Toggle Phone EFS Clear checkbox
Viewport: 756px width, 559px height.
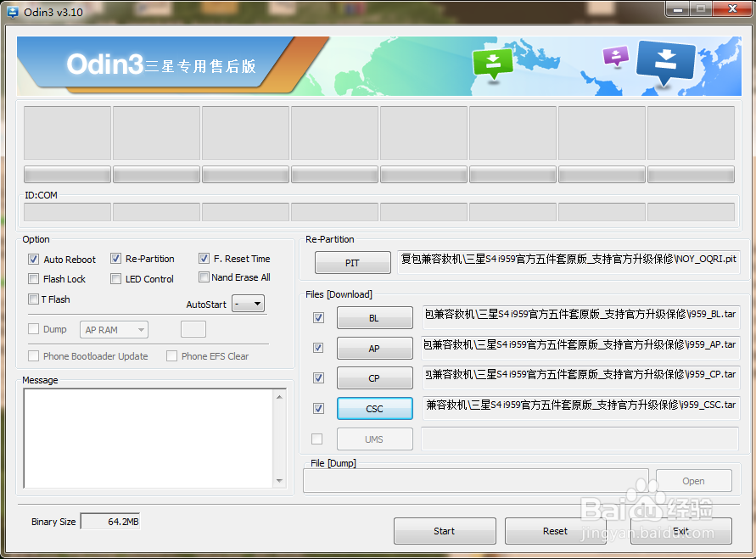(171, 355)
